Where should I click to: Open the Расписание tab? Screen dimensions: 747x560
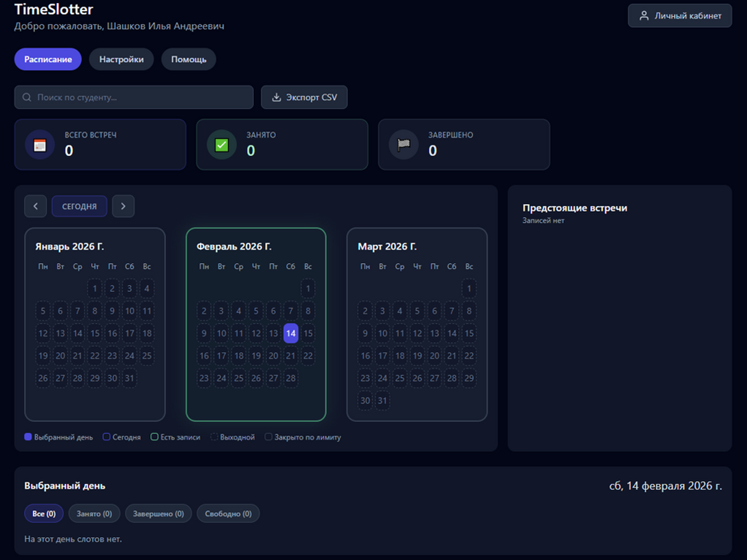click(48, 60)
